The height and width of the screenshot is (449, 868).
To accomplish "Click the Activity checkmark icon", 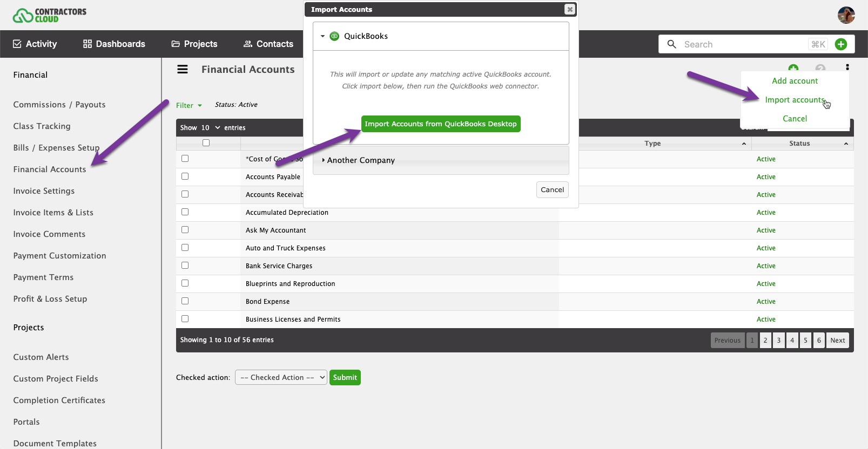I will [17, 44].
